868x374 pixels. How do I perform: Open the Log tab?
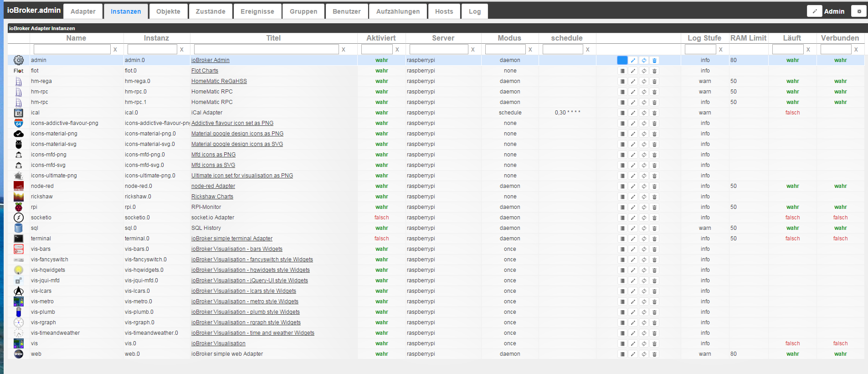(x=475, y=11)
